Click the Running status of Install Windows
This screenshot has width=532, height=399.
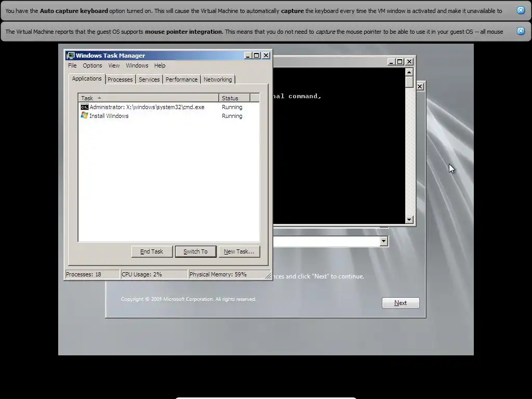coord(232,116)
